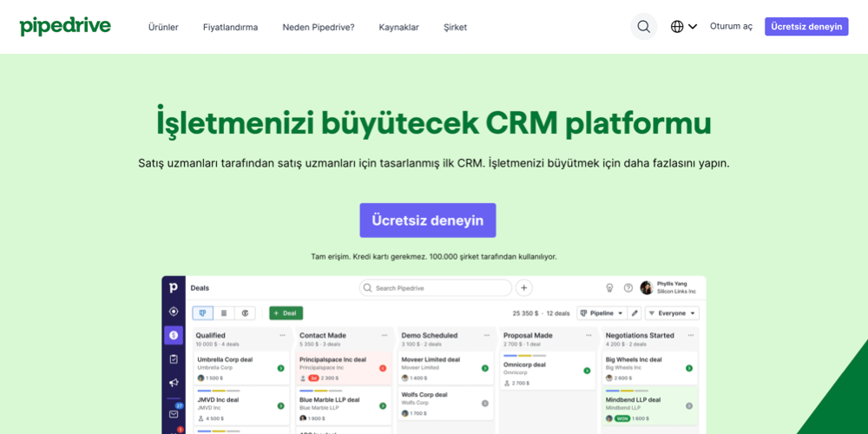
Task: Click the Pipedrive 'p' logo in dashboard sidebar
Action: coord(174,287)
